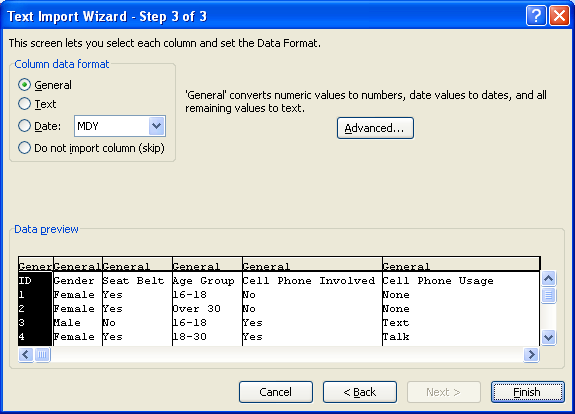Click preview vertical scrollbar up arrow
575x414 pixels.
pos(548,279)
